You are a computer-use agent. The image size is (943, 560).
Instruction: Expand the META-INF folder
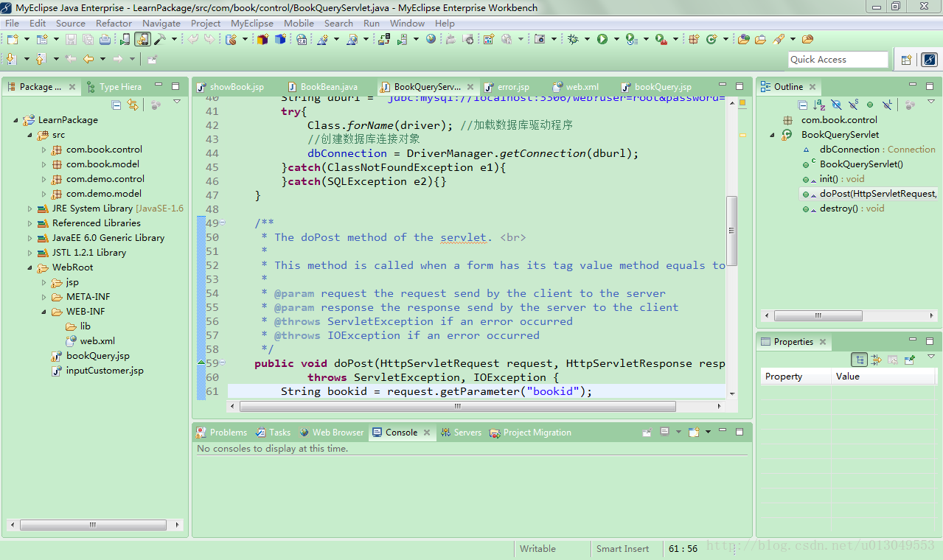44,297
